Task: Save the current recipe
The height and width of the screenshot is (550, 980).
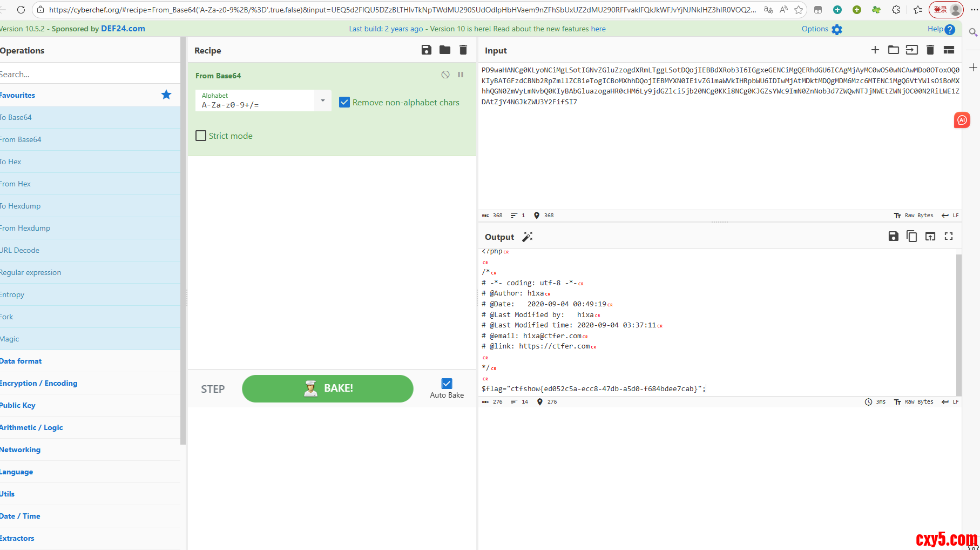Action: [426, 50]
